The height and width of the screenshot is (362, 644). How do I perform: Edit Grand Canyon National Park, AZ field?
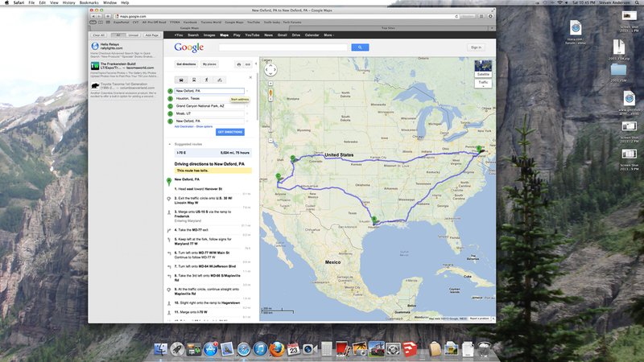pyautogui.click(x=209, y=106)
